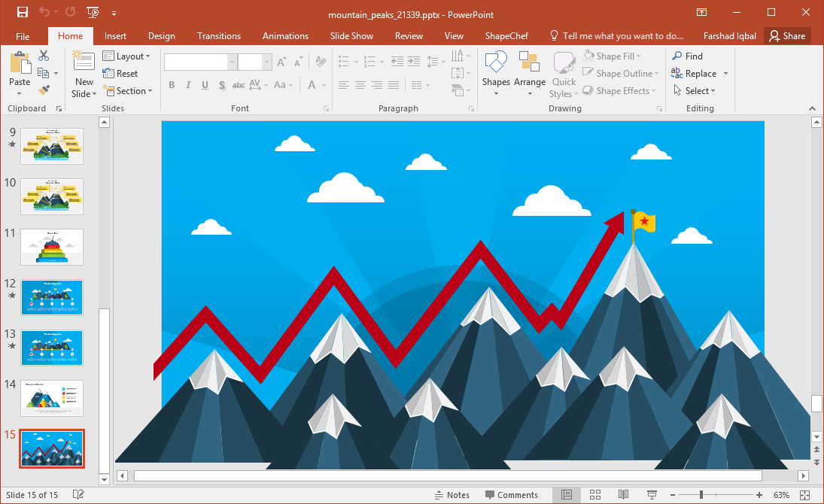824x504 pixels.
Task: Open the Arrange options
Action: point(529,74)
